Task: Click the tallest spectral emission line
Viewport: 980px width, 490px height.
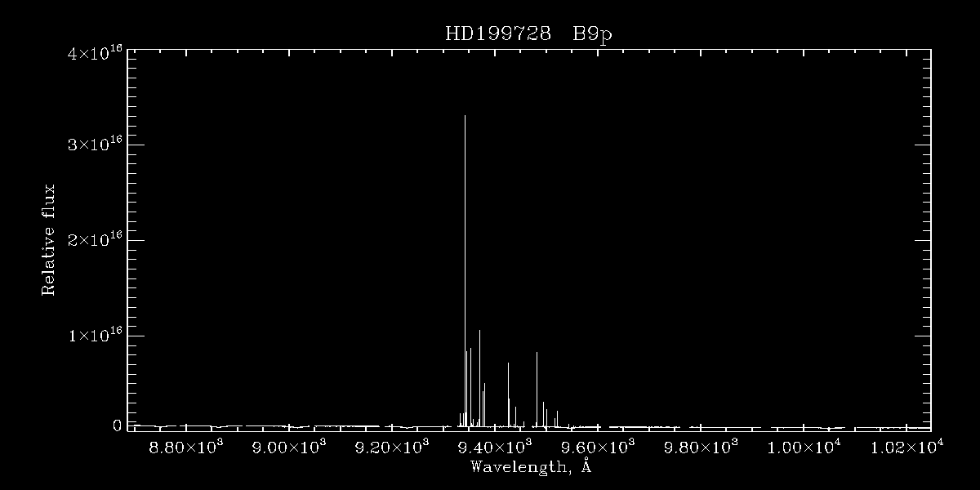Action: [465, 270]
